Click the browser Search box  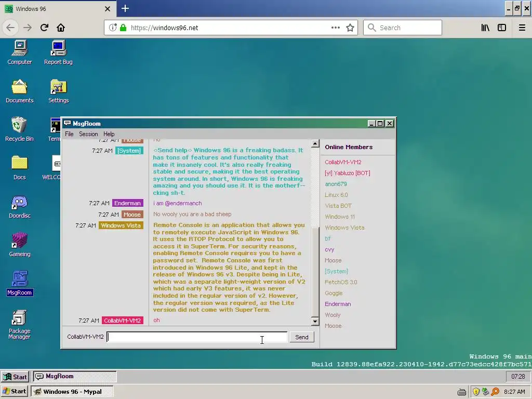point(403,28)
